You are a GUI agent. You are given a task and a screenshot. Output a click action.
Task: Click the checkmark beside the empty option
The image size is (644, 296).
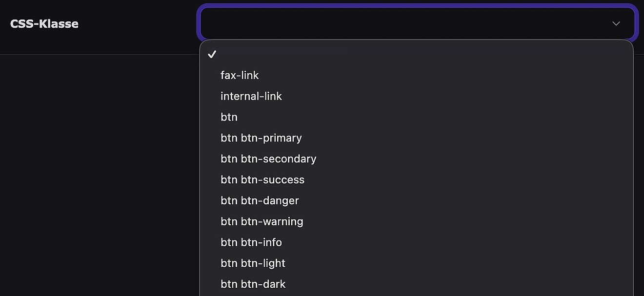pos(212,54)
